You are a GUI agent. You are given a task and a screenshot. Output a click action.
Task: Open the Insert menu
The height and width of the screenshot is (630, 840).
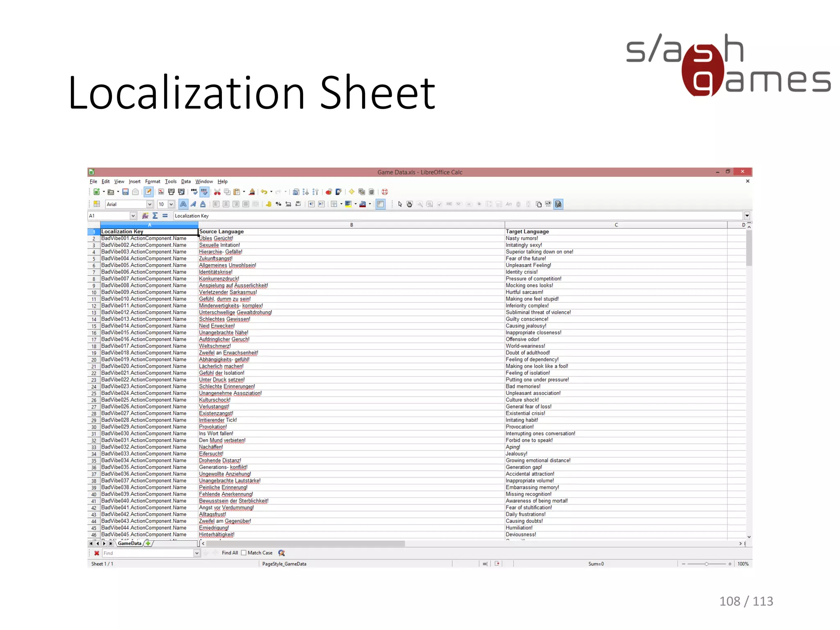[x=135, y=182]
